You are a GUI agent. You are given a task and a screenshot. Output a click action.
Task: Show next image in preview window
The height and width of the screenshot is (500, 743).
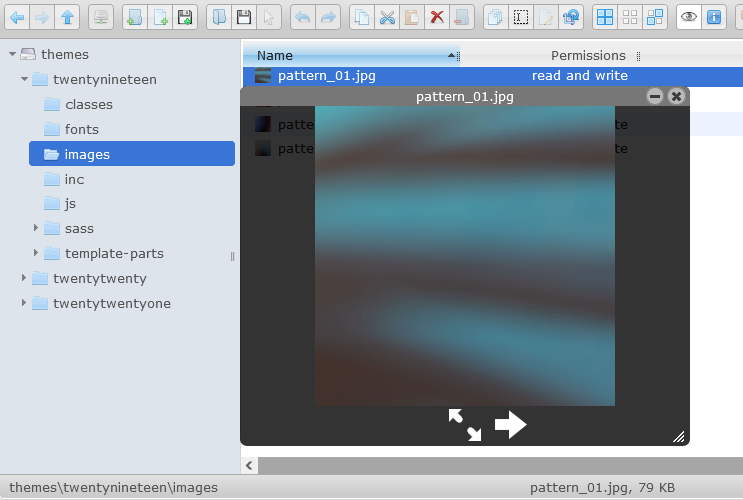coord(510,424)
